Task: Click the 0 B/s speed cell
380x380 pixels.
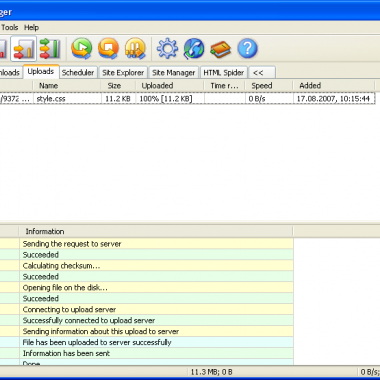Action: click(x=269, y=99)
